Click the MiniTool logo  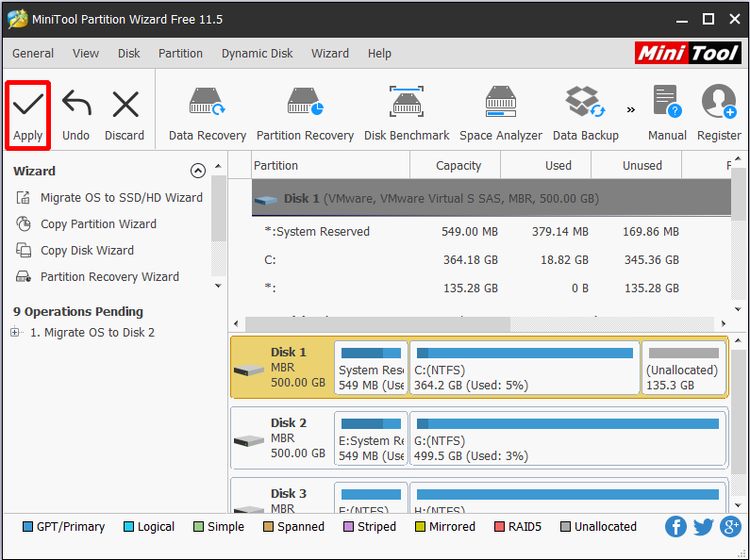pyautogui.click(x=688, y=53)
